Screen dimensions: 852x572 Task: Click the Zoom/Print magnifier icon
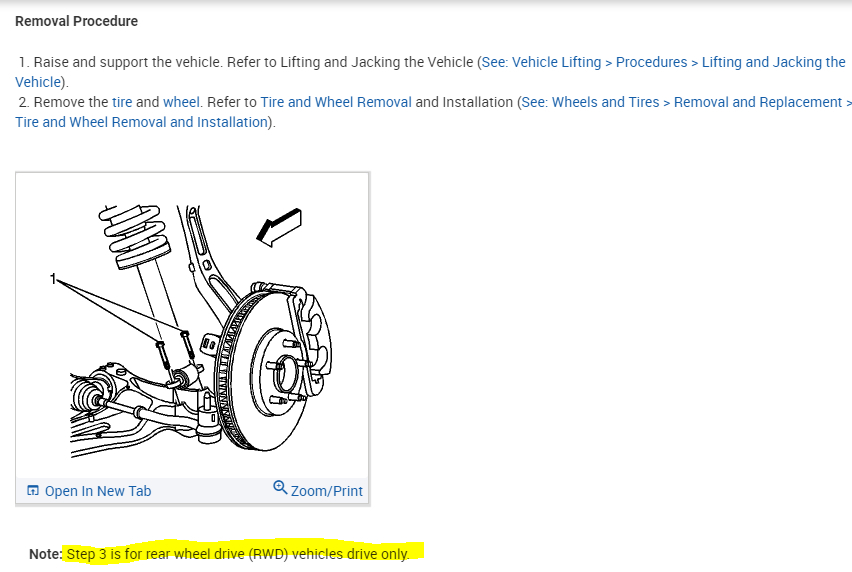click(x=280, y=487)
